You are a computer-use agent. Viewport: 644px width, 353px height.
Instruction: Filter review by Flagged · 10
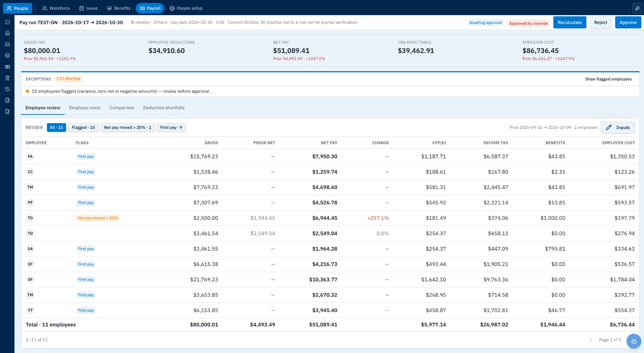click(x=83, y=128)
